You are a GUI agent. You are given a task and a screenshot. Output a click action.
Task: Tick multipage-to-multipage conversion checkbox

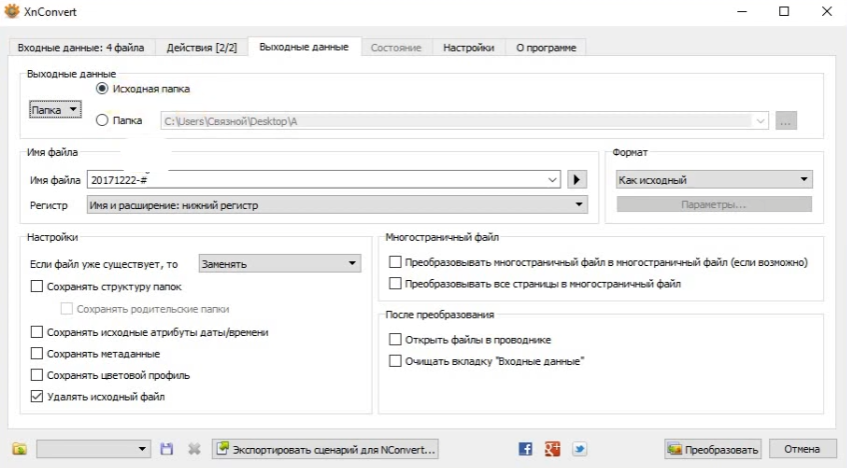tap(395, 262)
